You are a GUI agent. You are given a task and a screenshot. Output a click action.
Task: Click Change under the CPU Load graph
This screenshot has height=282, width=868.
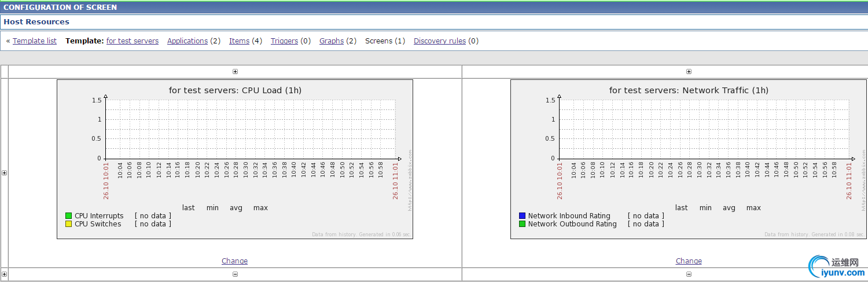coord(234,261)
